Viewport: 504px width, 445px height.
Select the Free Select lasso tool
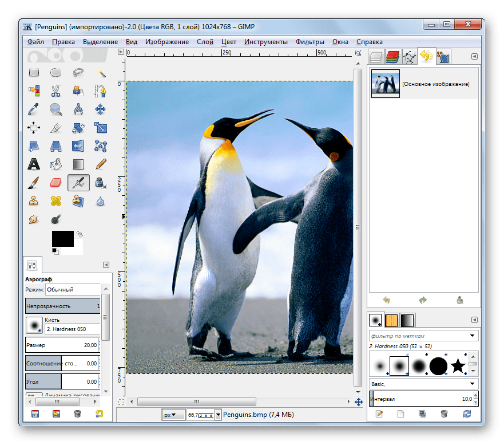point(78,73)
